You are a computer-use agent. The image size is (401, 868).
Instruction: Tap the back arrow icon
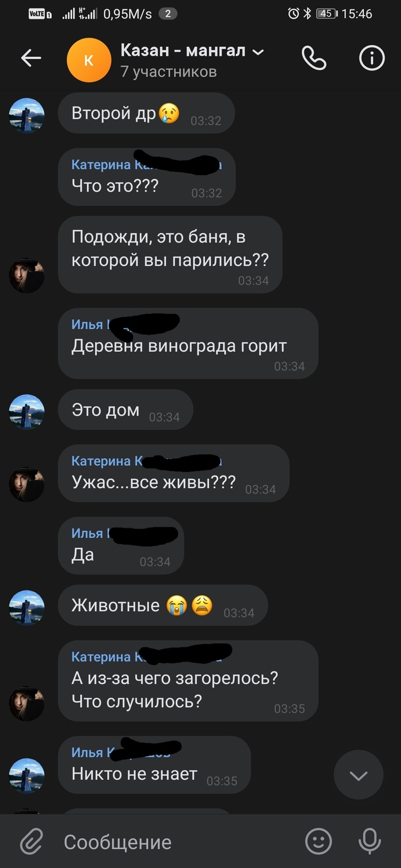pyautogui.click(x=31, y=58)
